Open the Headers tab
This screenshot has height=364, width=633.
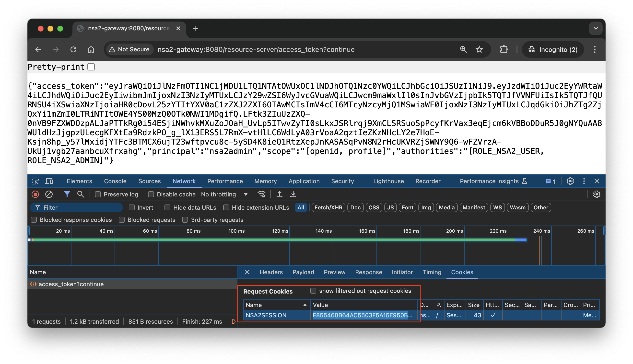click(x=271, y=272)
